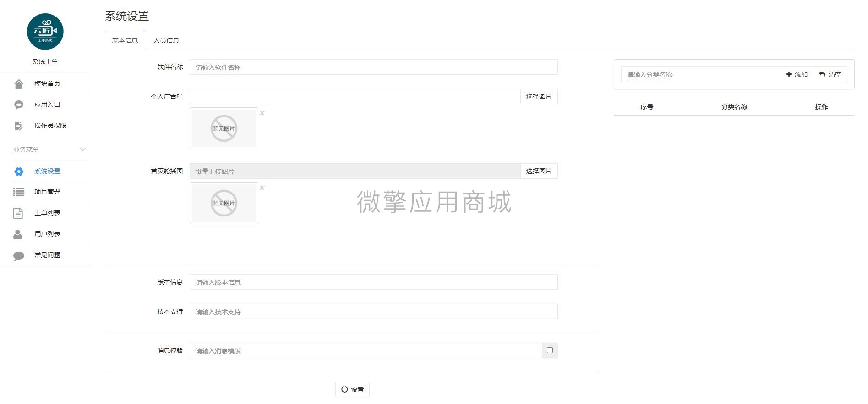Focus the 请输入分类名称 input field

coord(701,74)
